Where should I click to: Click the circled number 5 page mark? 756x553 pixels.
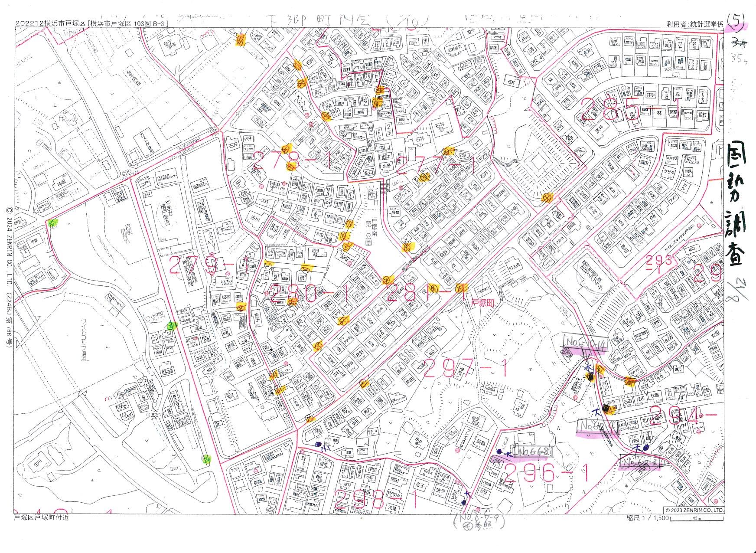736,21
